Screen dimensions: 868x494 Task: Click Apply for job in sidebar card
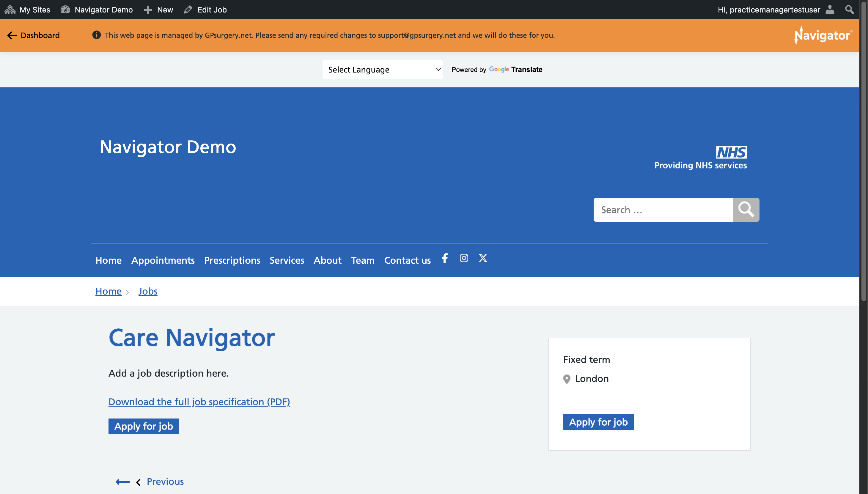pyautogui.click(x=598, y=422)
